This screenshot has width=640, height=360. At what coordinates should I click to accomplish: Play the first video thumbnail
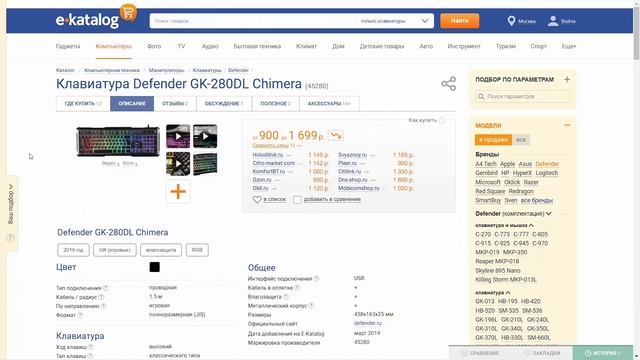pyautogui.click(x=178, y=136)
